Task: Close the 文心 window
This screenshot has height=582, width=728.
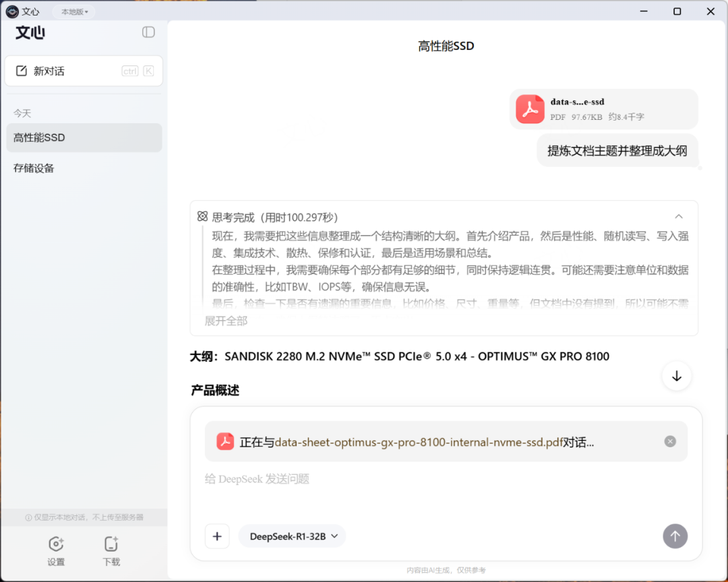Action: [x=710, y=11]
